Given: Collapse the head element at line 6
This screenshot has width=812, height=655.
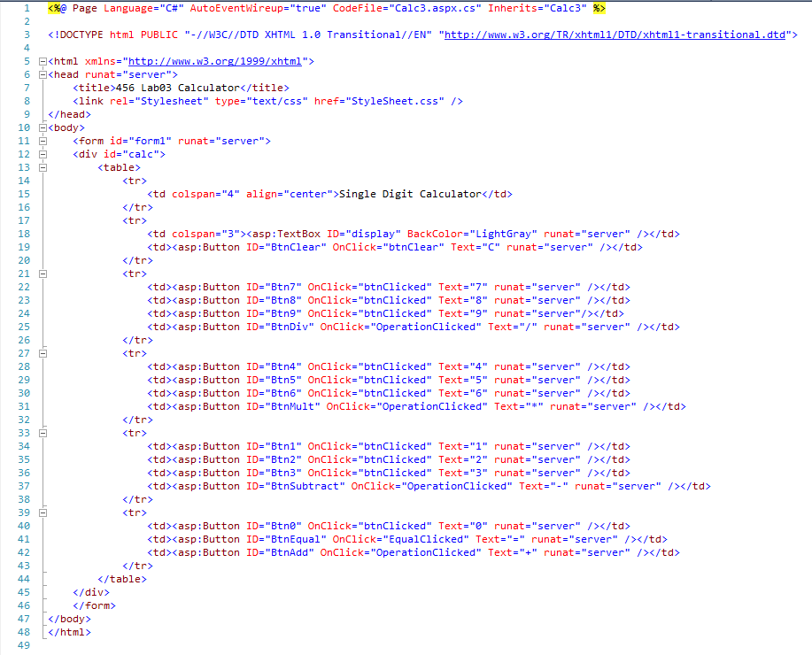Looking at the screenshot, I should 43,74.
